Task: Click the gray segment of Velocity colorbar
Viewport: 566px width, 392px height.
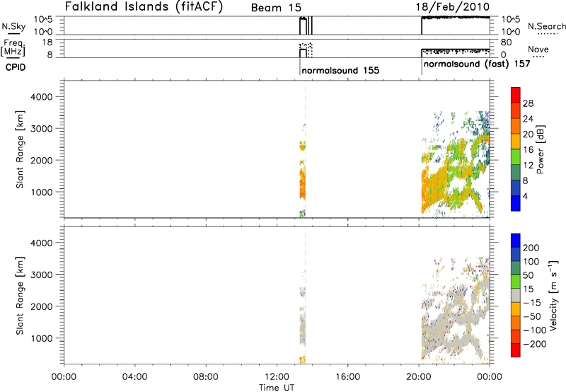Action: pyautogui.click(x=516, y=295)
